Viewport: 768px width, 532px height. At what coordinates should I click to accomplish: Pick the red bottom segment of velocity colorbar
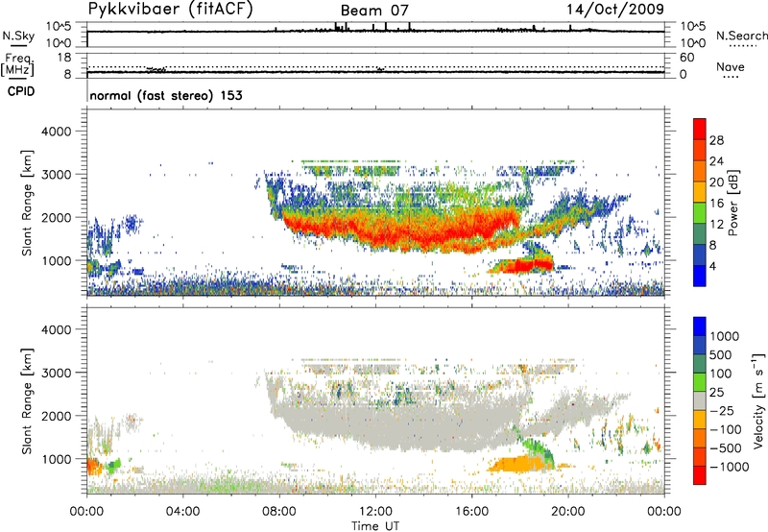(700, 475)
